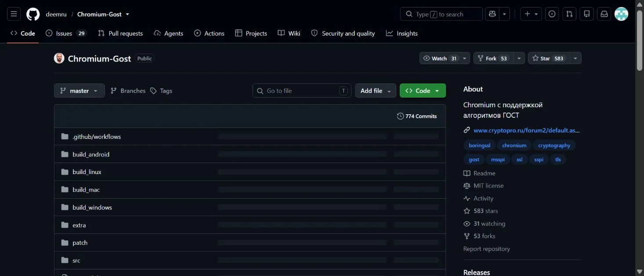
Task: Open Copilot chat icon in header
Action: coord(492,14)
